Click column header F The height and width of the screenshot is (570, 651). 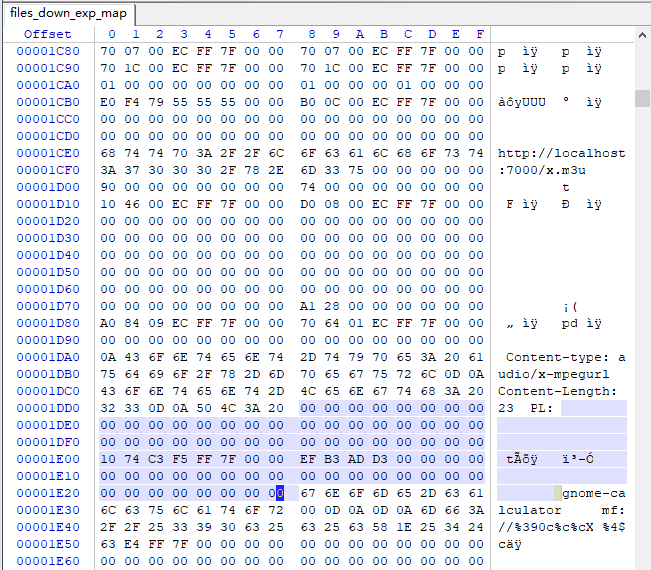pos(480,34)
